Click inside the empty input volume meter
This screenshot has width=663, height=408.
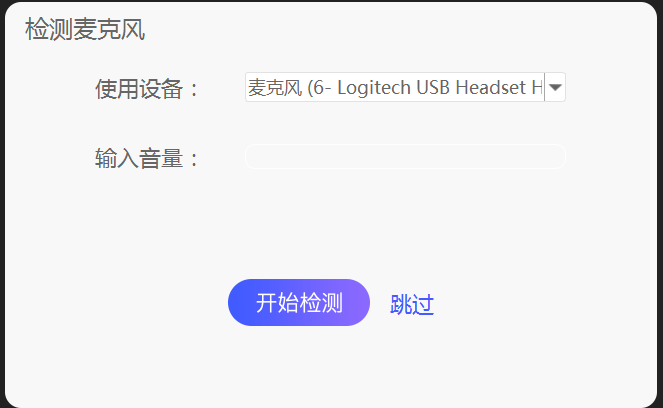pos(405,156)
